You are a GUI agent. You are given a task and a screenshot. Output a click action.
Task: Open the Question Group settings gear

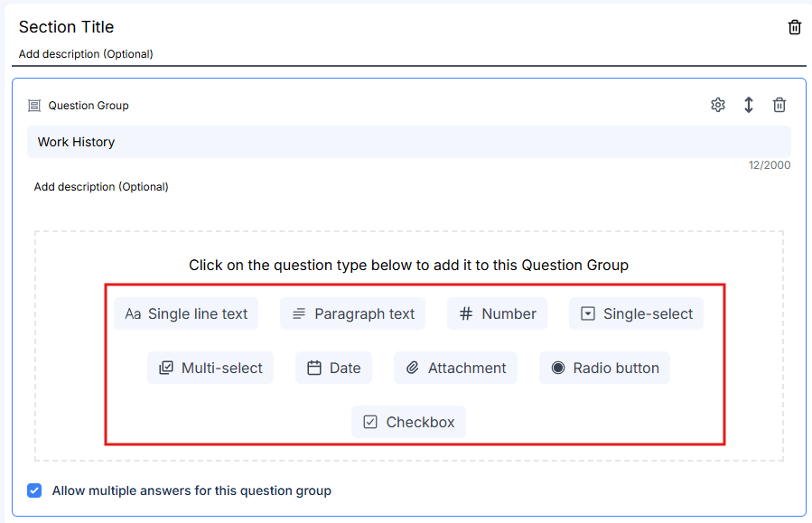pos(717,105)
